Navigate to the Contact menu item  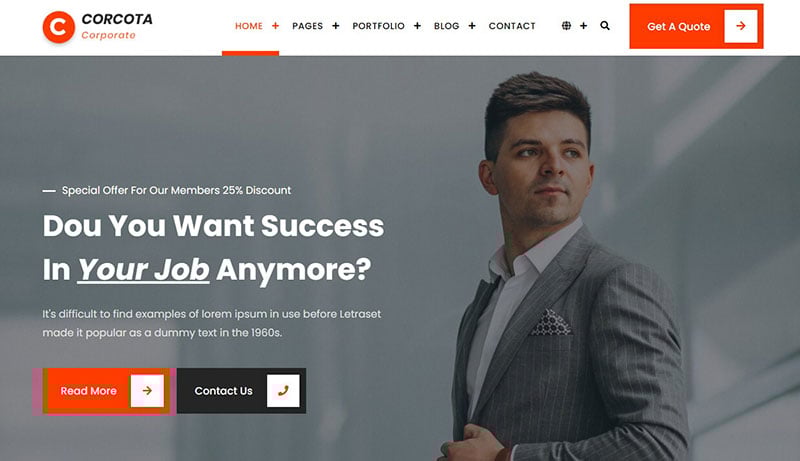coord(512,26)
